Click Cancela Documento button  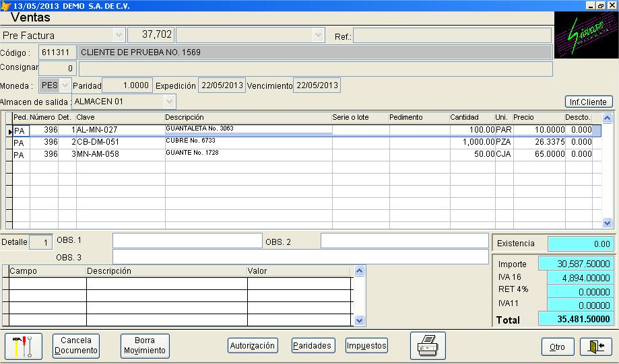(76, 345)
